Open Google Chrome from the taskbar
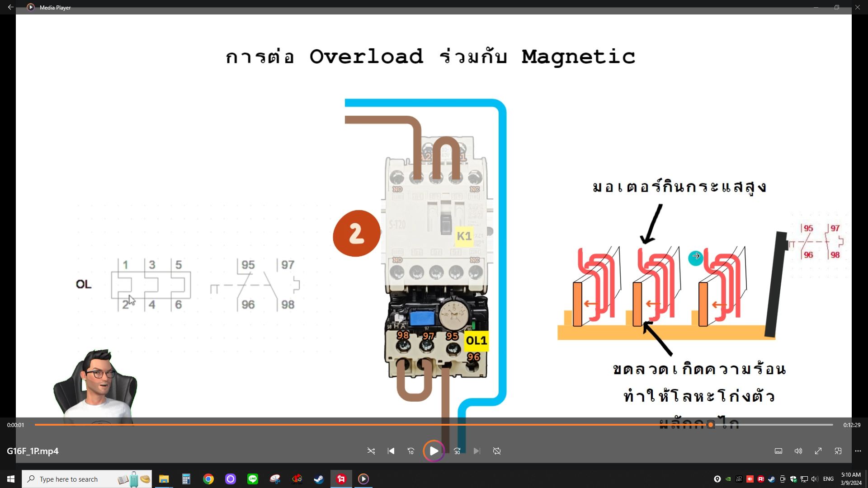This screenshot has width=868, height=488. coord(208,479)
